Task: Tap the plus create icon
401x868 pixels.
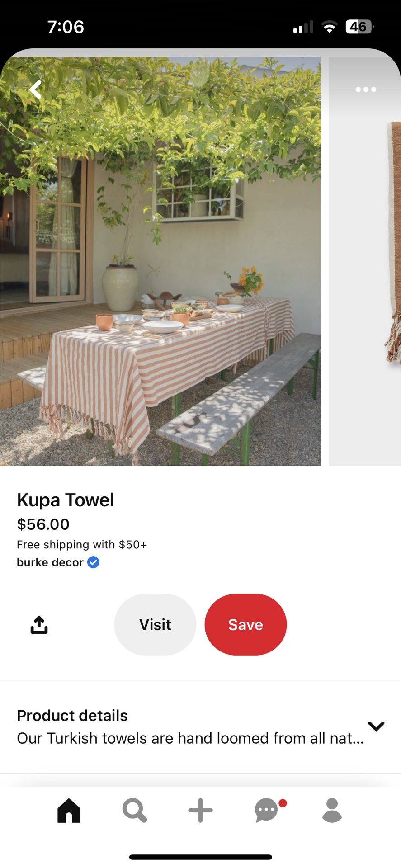Action: (200, 810)
